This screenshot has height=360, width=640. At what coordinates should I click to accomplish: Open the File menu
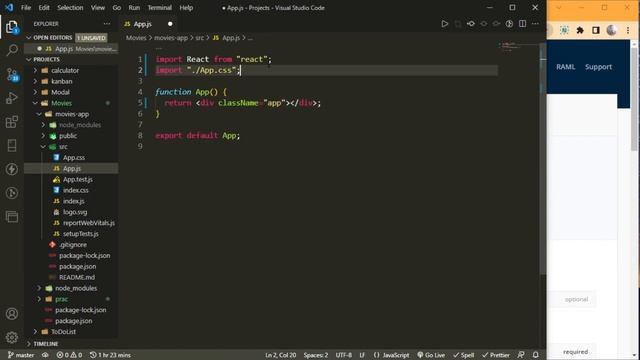point(26,7)
